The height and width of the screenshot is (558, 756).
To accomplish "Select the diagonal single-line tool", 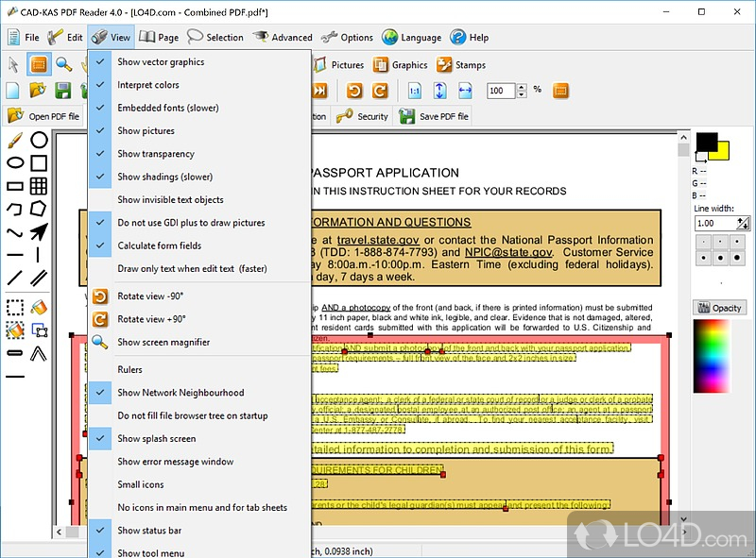I will (14, 278).
